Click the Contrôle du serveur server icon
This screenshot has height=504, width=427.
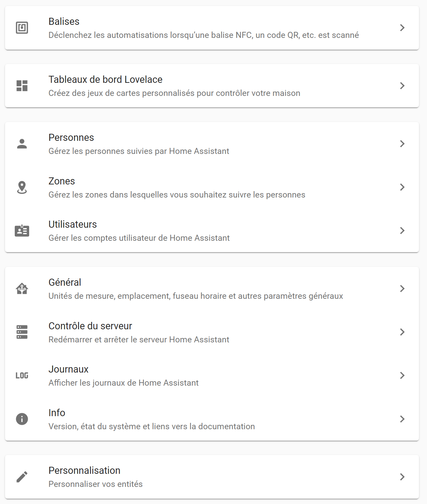point(22,332)
